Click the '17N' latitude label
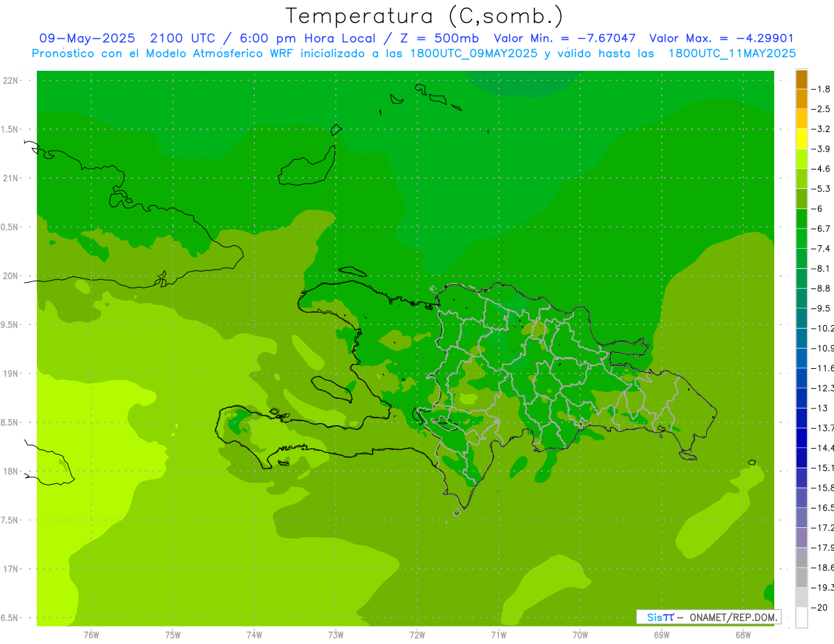This screenshot has width=834, height=644. click(x=10, y=569)
